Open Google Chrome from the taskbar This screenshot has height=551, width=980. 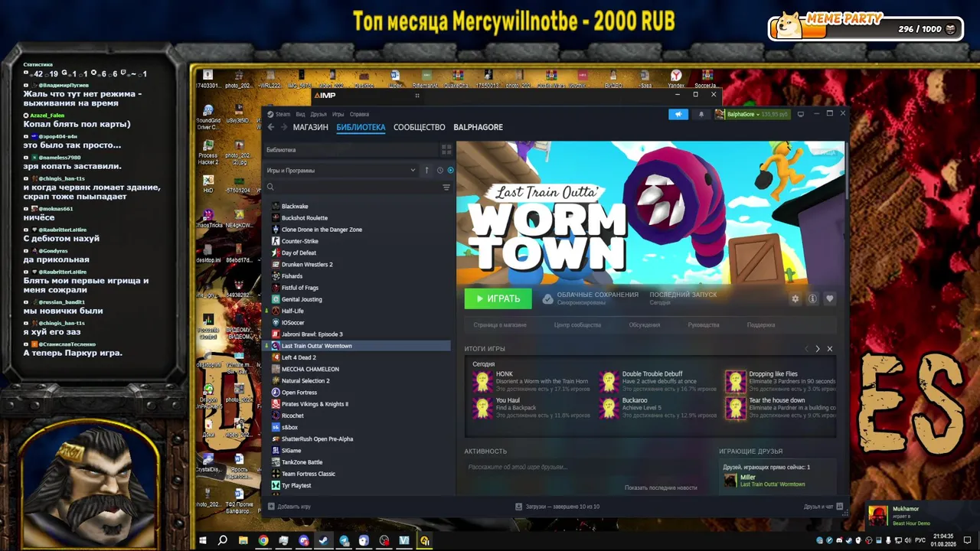[x=263, y=540]
